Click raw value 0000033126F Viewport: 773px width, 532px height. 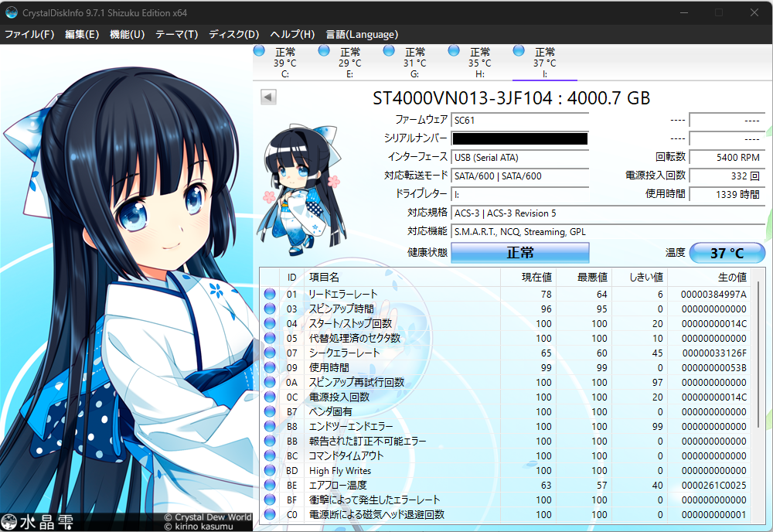pyautogui.click(x=714, y=353)
